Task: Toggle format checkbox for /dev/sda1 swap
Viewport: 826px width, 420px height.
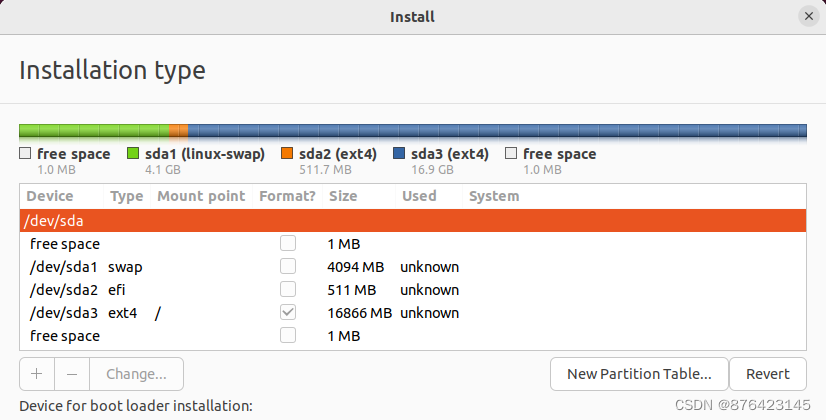Action: (288, 266)
